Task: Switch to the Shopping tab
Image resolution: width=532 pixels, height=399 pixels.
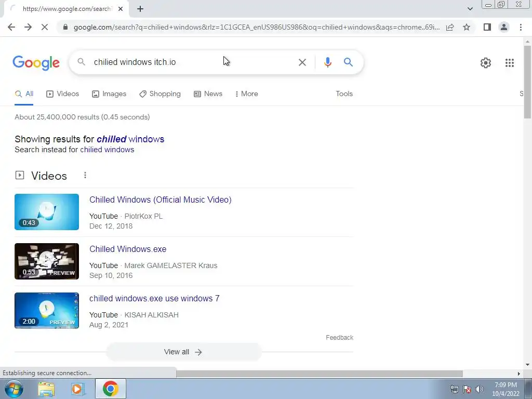Action: [160, 94]
